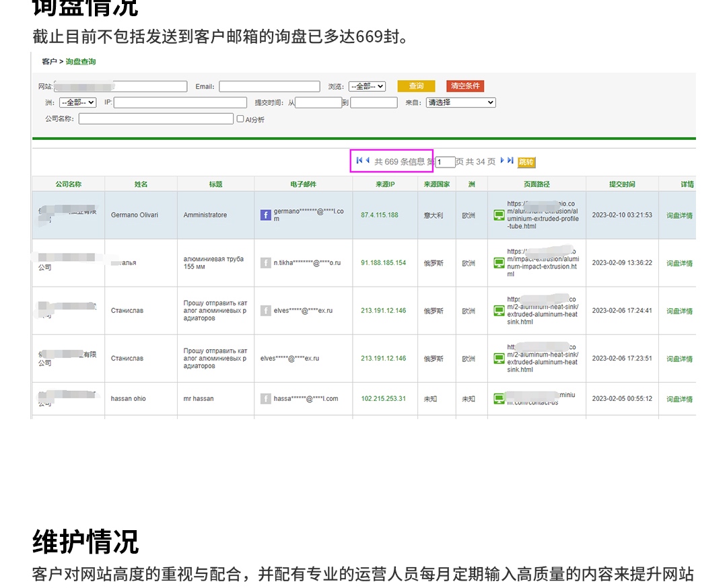Click the name hassan ohio
Image resolution: width=727 pixels, height=588 pixels.
tap(128, 398)
